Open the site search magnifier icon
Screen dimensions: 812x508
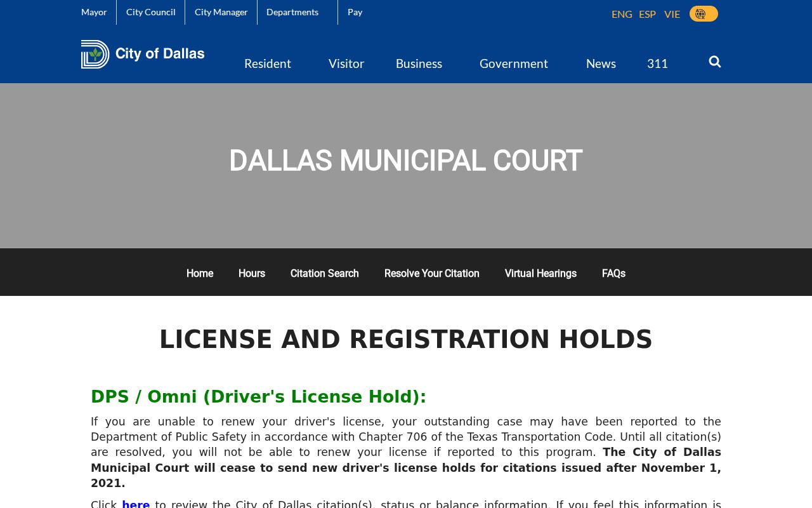pos(715,62)
